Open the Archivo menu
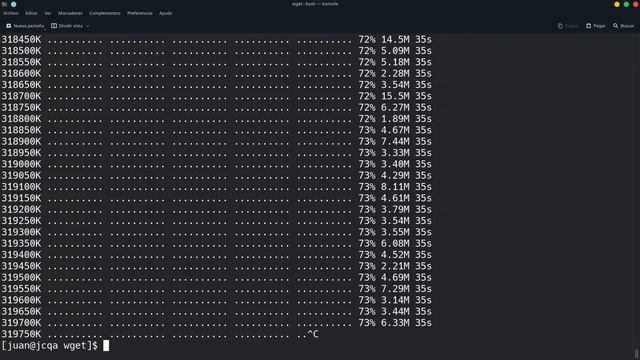This screenshot has width=640, height=360. [x=11, y=13]
